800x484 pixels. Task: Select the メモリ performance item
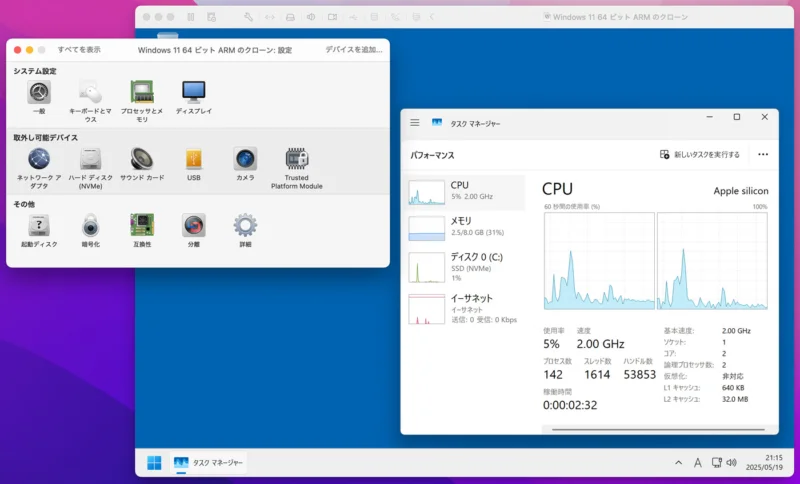(x=466, y=227)
